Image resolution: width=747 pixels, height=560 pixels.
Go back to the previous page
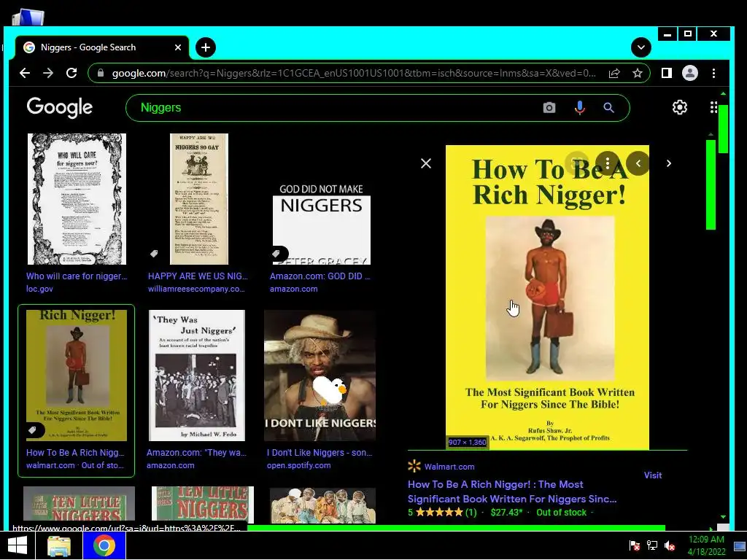tap(25, 73)
